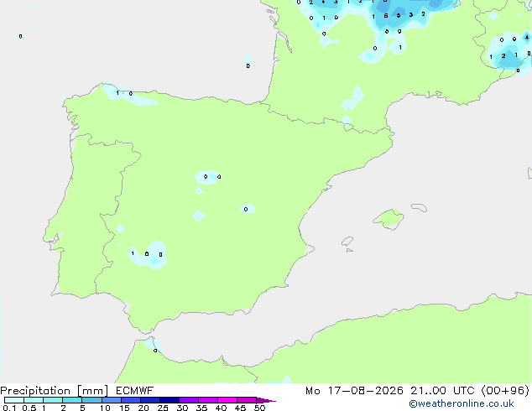Open the weatheronline.co.uk copyright link

tap(461, 403)
